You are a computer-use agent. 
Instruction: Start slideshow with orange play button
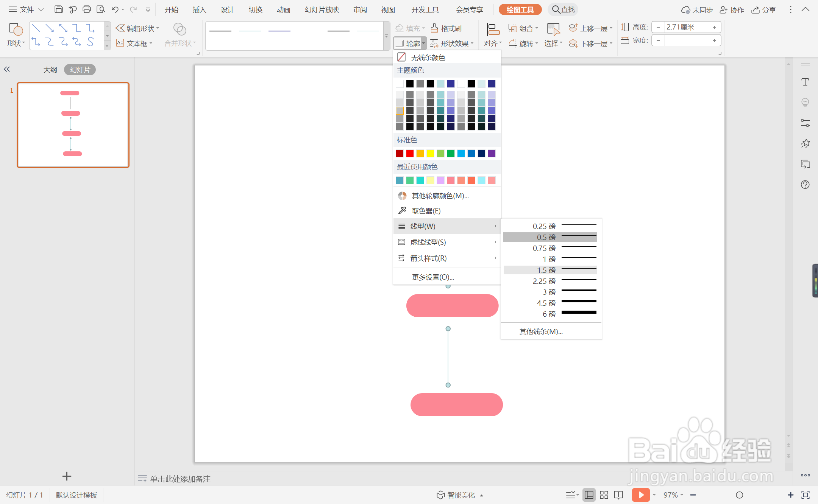click(640, 495)
